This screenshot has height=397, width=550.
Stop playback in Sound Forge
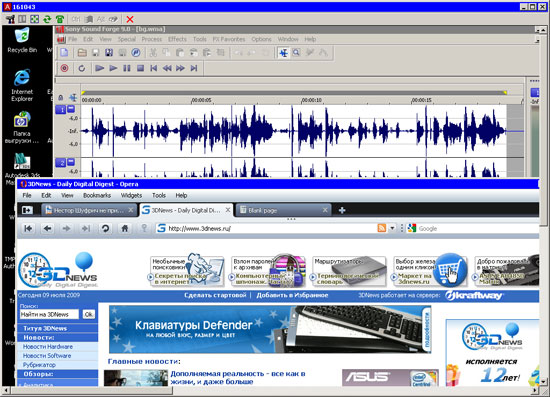[140, 68]
